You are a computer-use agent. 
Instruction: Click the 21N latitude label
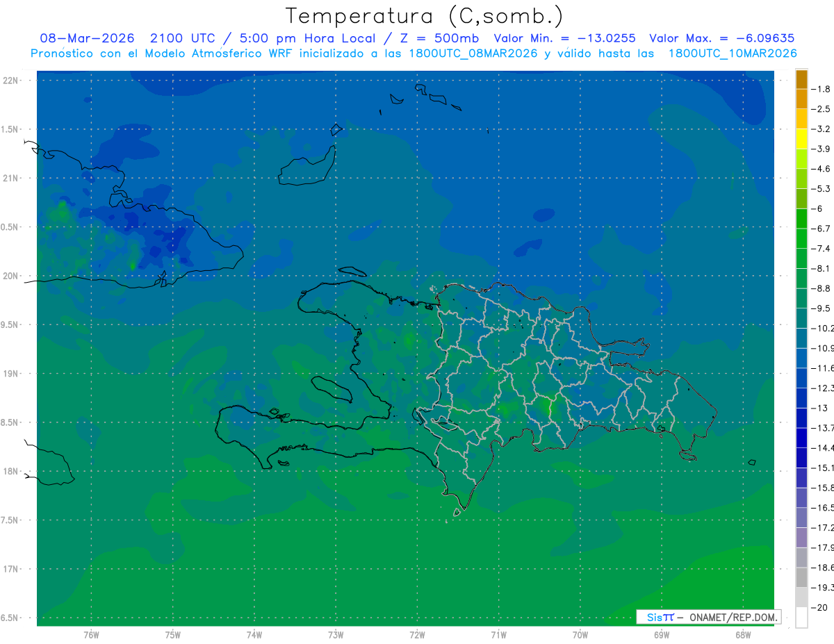pyautogui.click(x=12, y=179)
